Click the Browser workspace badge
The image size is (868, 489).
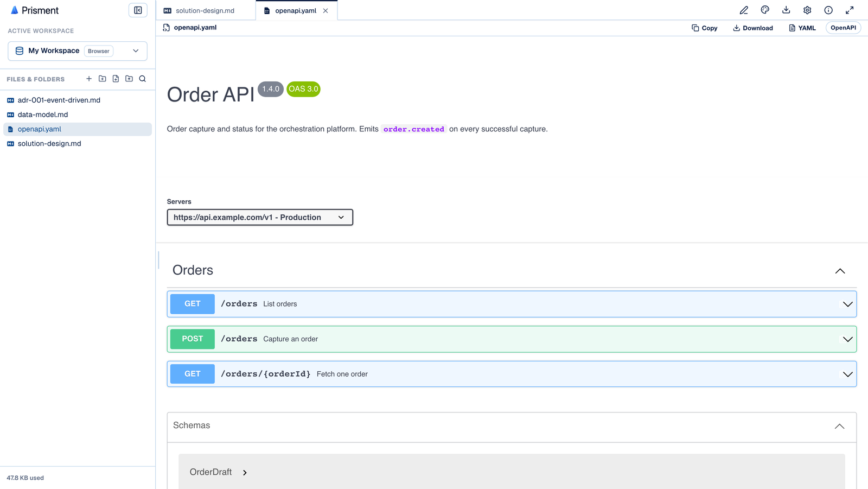tap(99, 51)
